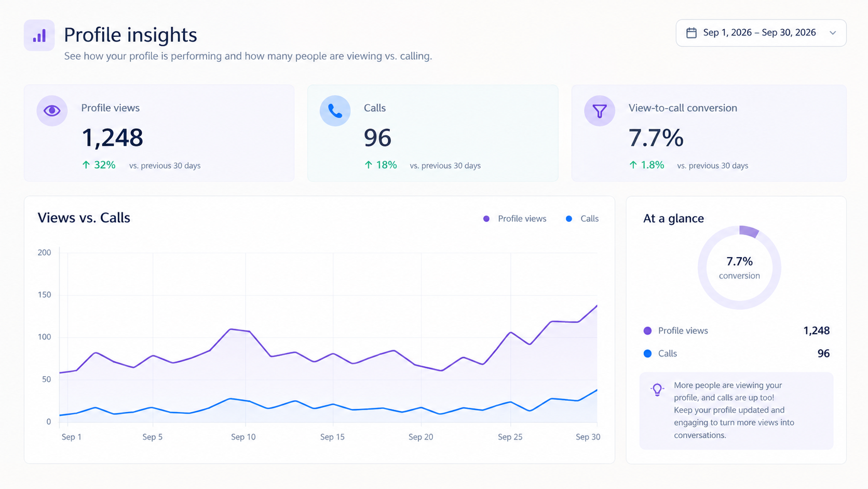This screenshot has width=868, height=489.
Task: Toggle the Profile views chart legend dot
Action: pos(486,219)
